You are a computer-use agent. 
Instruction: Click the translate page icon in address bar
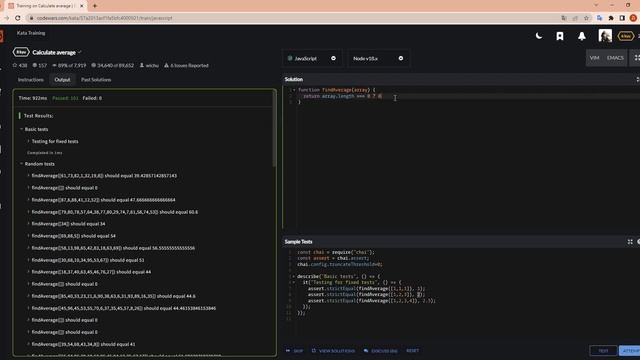coord(564,18)
